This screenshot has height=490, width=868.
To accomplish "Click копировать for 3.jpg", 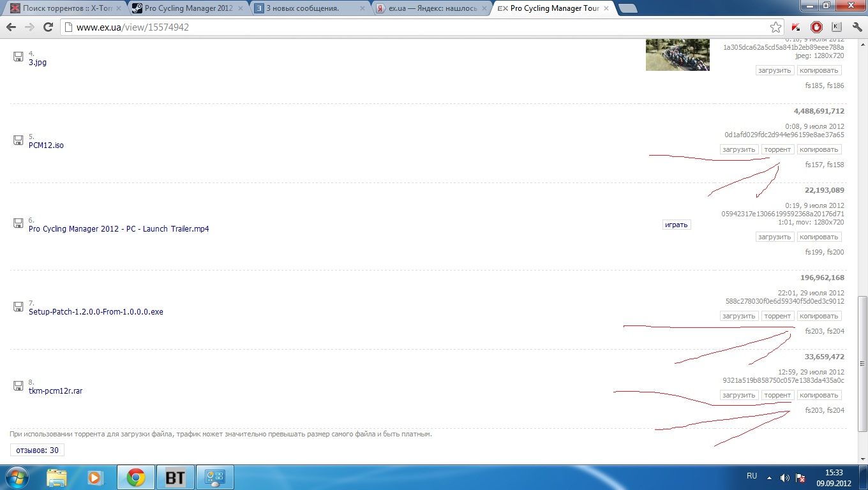I will point(819,70).
